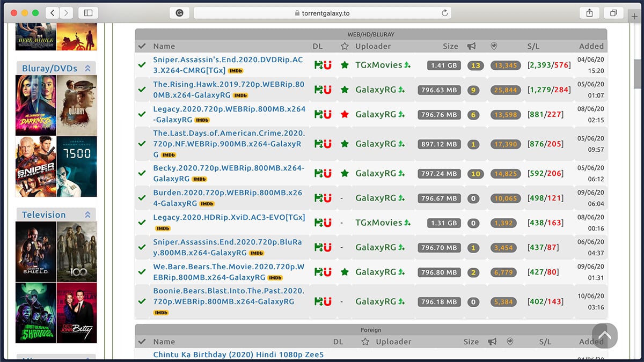Open IMDb badge for Becky.2020
The image size is (644, 362).
tap(200, 179)
